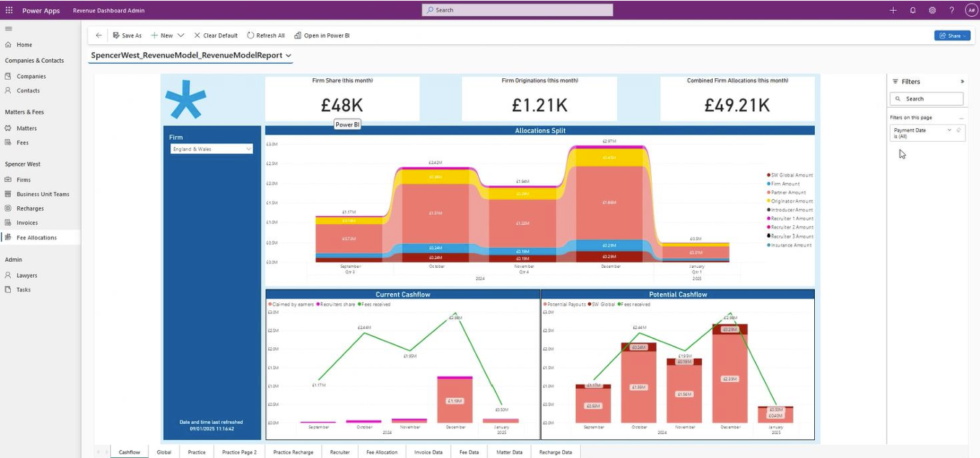Open the Power Apps app launcher waffle
980x458 pixels.
9,10
